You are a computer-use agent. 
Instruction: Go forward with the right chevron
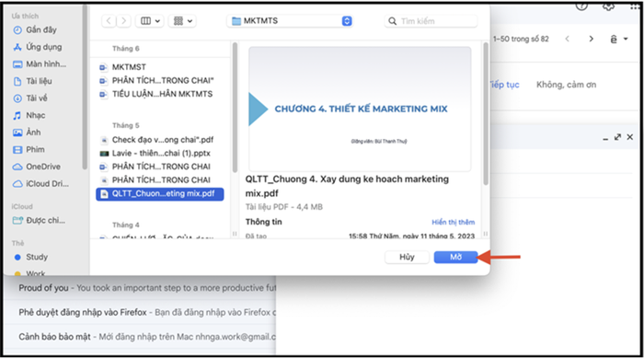pyautogui.click(x=123, y=21)
